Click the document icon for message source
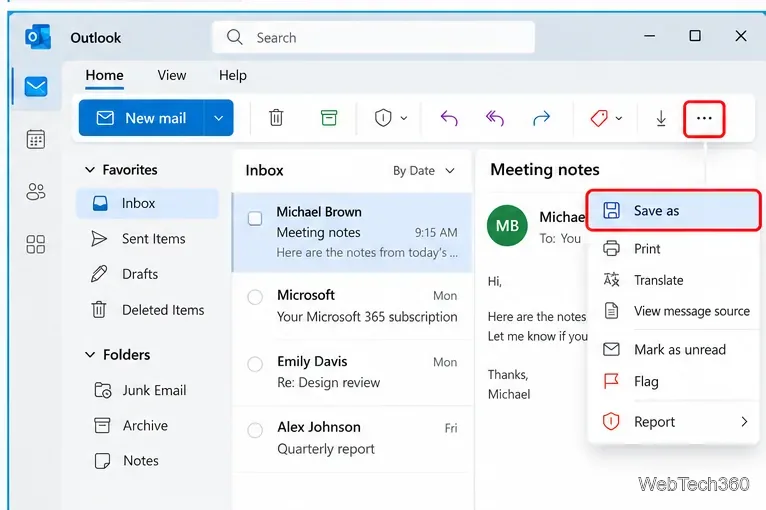Image resolution: width=766 pixels, height=510 pixels. [x=611, y=311]
